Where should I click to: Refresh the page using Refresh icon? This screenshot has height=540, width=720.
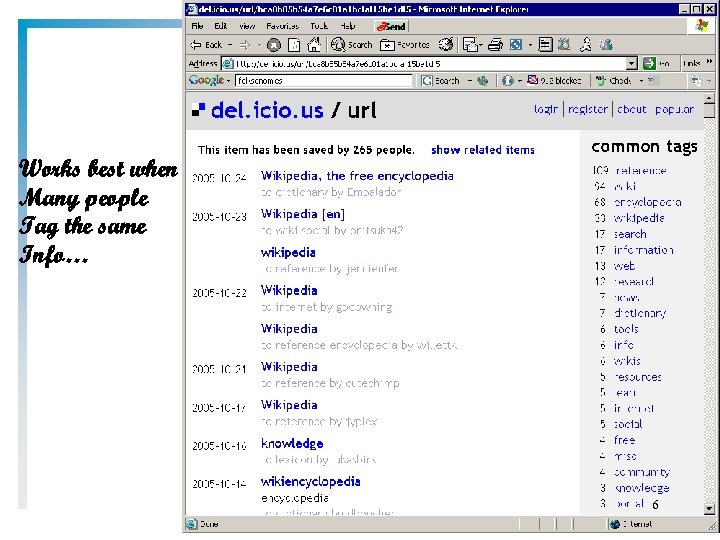pyautogui.click(x=294, y=45)
